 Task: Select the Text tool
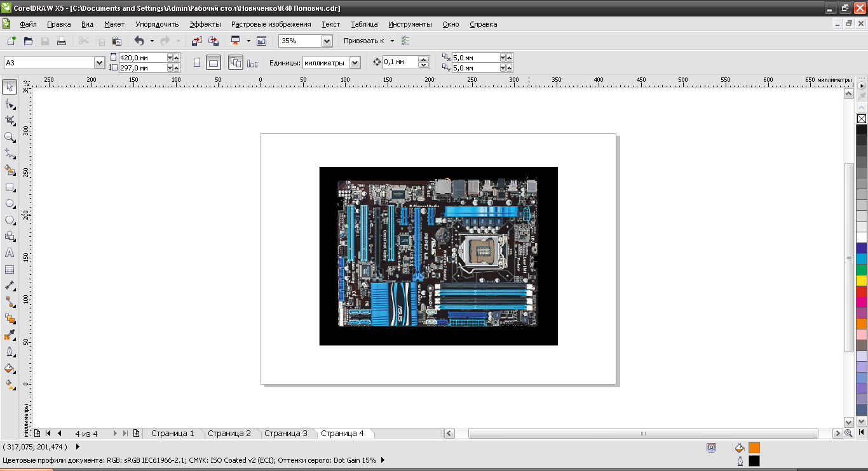point(10,253)
